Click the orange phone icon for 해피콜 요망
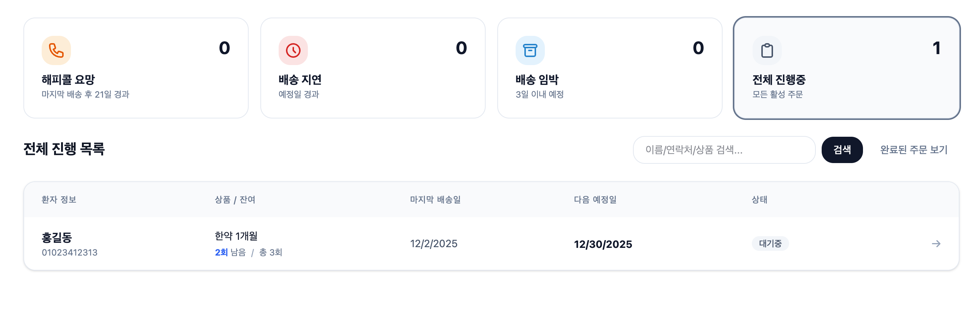Viewport: 980px width, 321px height. click(x=56, y=50)
